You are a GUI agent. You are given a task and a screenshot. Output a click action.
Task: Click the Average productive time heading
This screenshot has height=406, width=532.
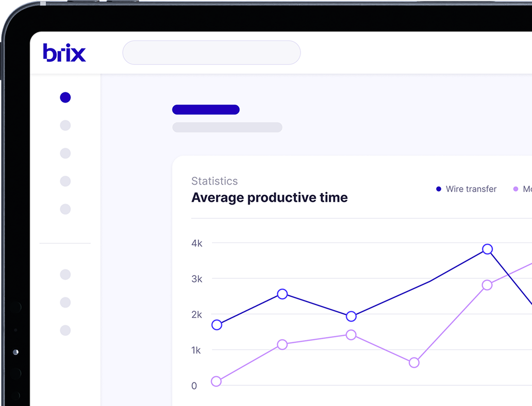click(270, 197)
